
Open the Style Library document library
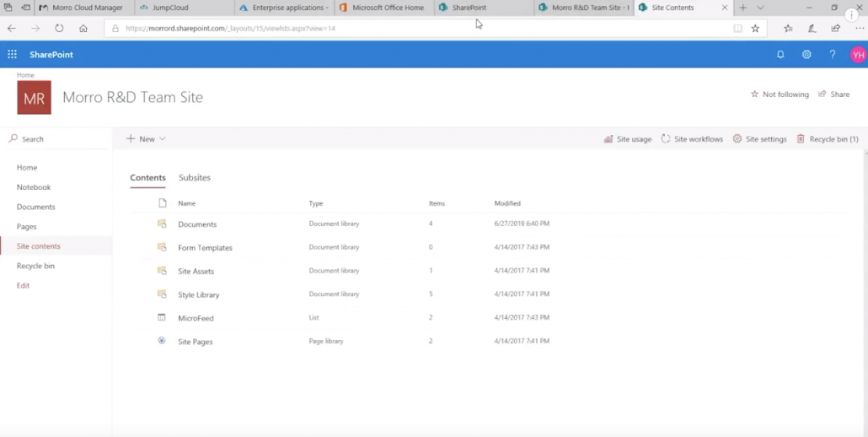pyautogui.click(x=199, y=295)
